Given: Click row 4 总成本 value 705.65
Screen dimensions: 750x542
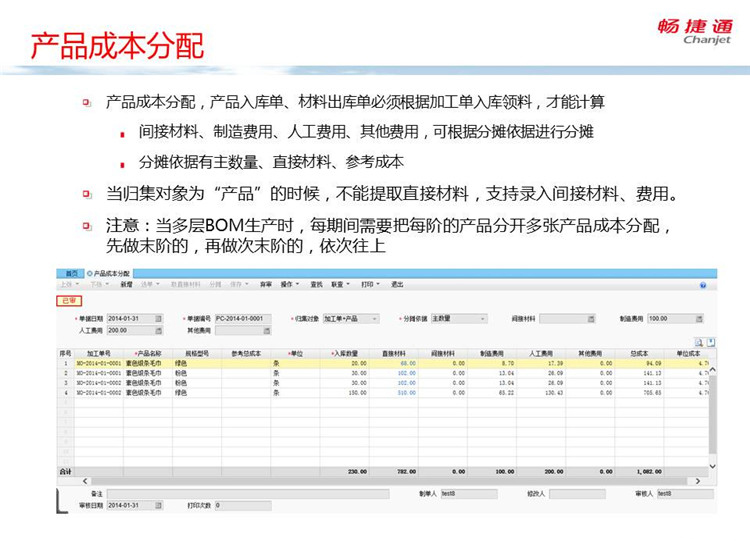Looking at the screenshot, I should pyautogui.click(x=652, y=393).
